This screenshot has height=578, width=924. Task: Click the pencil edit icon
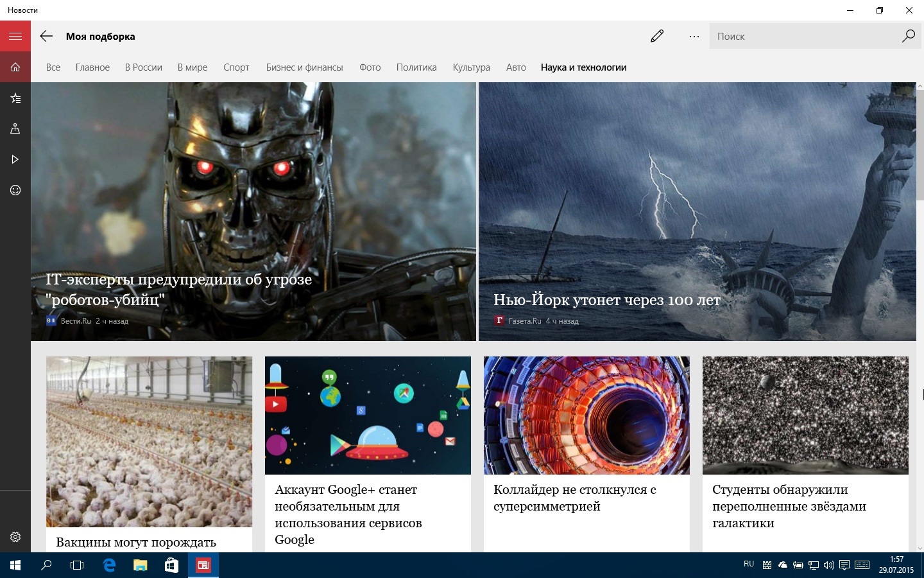(657, 36)
